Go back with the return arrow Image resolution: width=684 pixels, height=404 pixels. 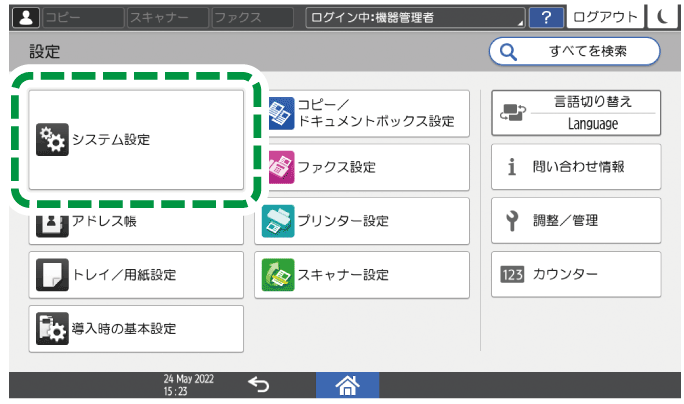(259, 385)
